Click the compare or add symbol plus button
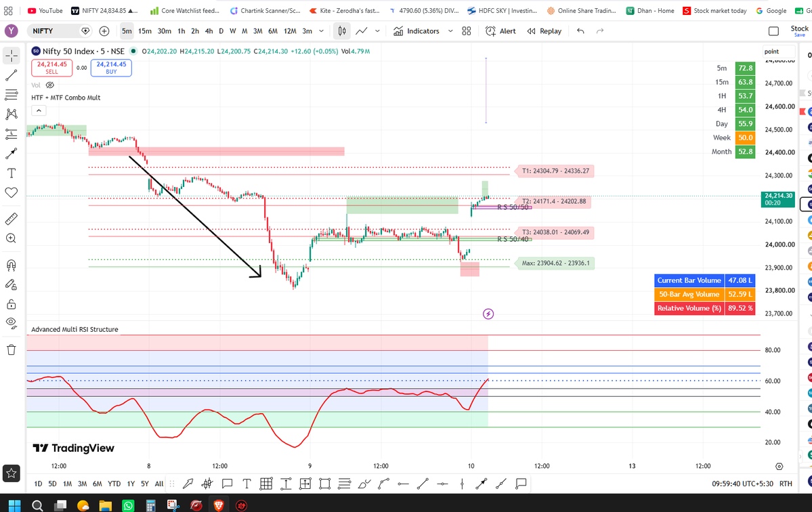812x512 pixels. coord(104,31)
